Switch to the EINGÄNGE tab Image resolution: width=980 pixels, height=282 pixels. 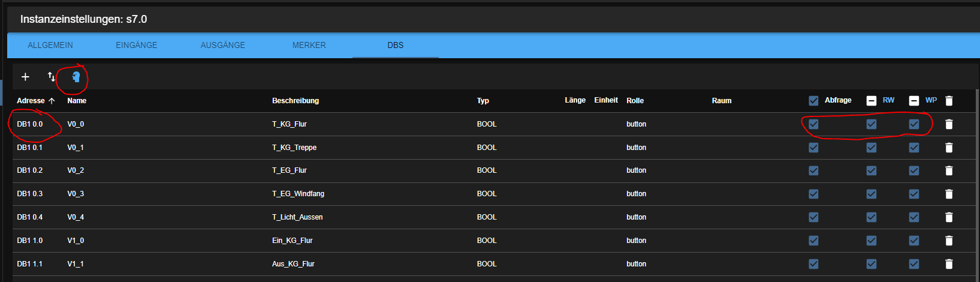tap(137, 45)
